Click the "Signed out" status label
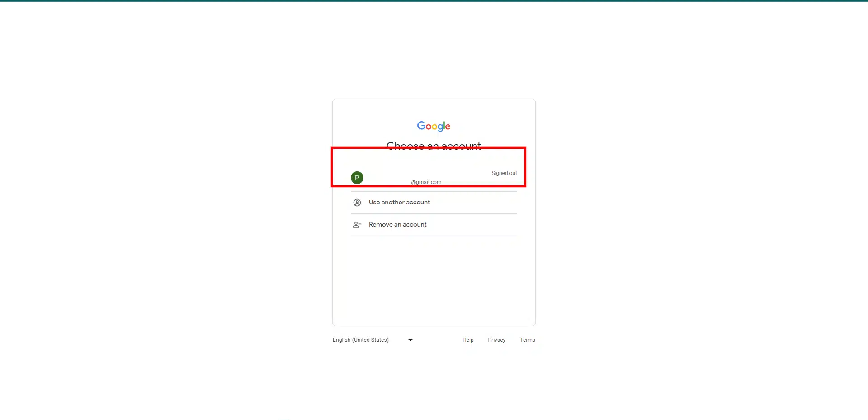 click(504, 173)
